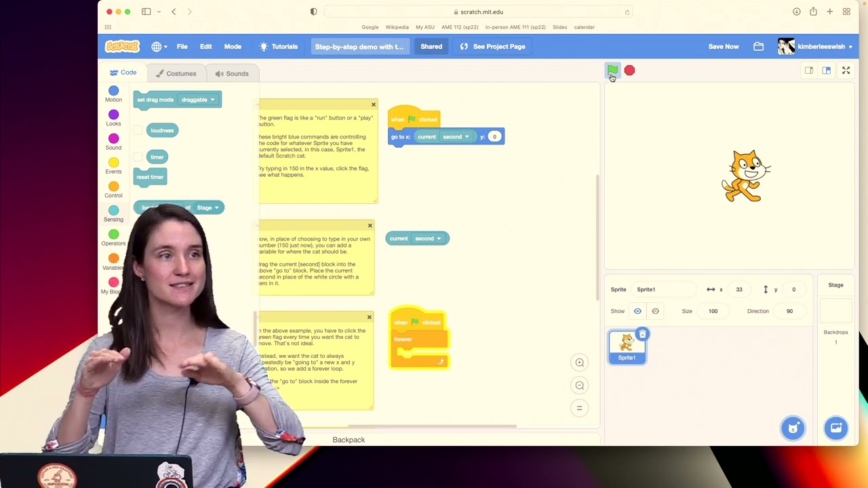Screen dimensions: 868x488
Task: Switch to large stage layout
Action: tap(826, 70)
